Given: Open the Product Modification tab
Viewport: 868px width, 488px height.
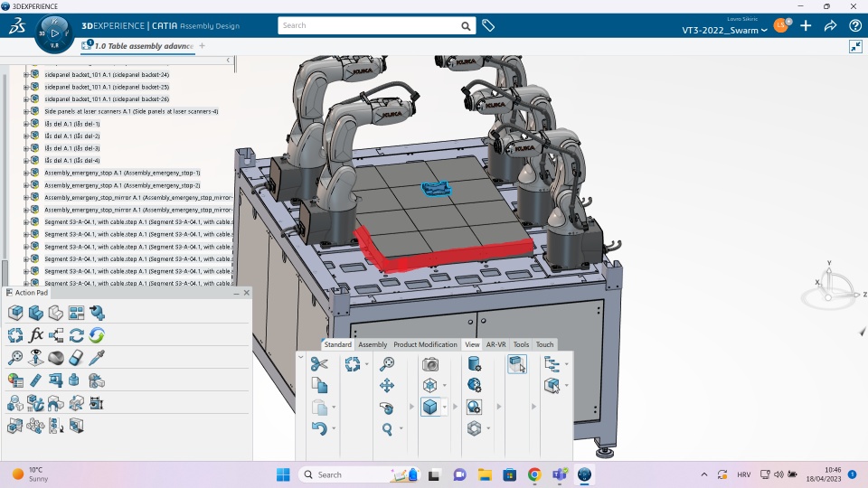Looking at the screenshot, I should click(425, 344).
